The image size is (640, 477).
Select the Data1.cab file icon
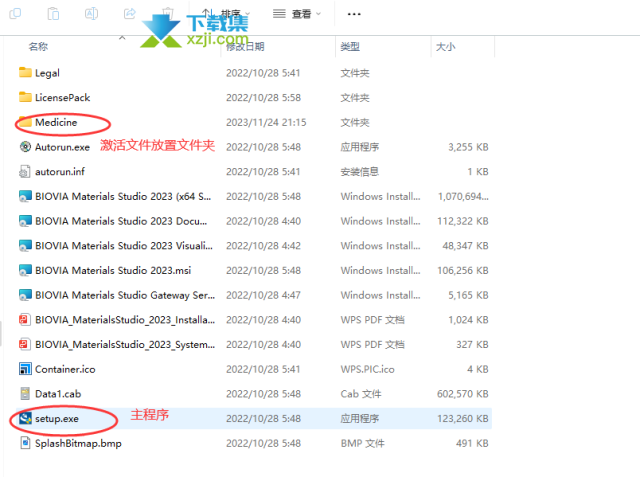tap(25, 394)
